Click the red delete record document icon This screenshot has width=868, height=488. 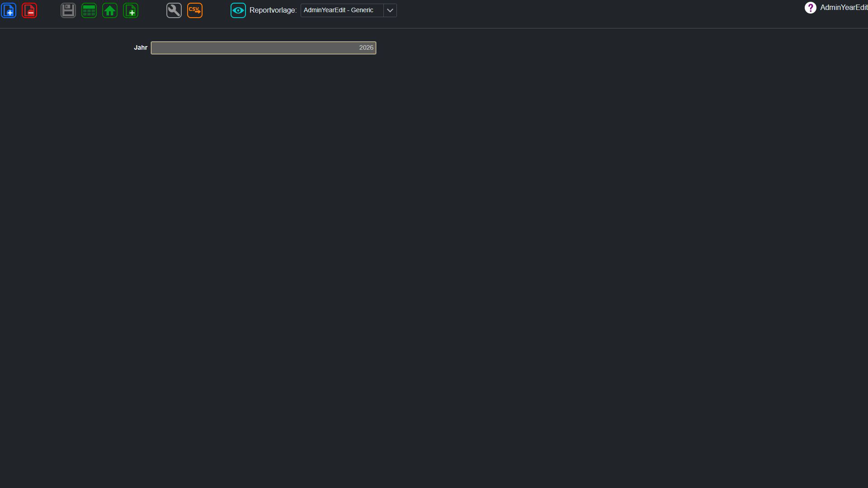pos(29,10)
